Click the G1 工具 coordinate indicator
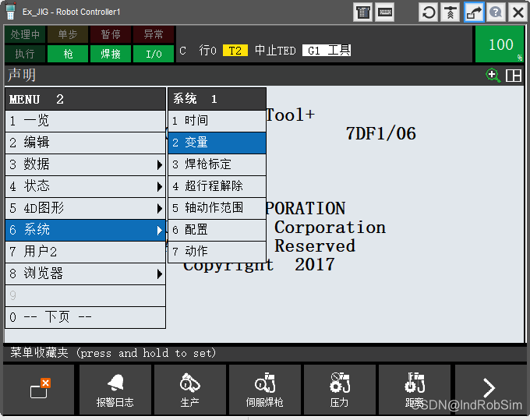This screenshot has width=530, height=420. (x=326, y=51)
